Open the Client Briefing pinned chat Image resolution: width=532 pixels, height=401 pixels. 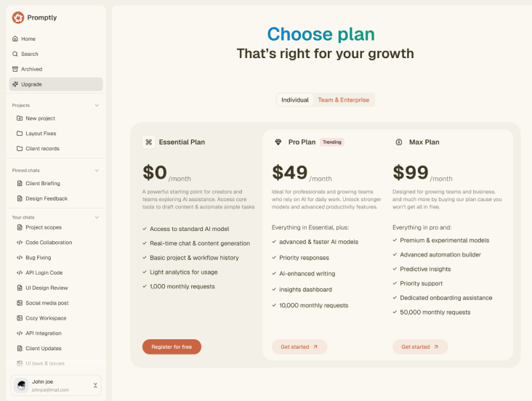click(43, 183)
